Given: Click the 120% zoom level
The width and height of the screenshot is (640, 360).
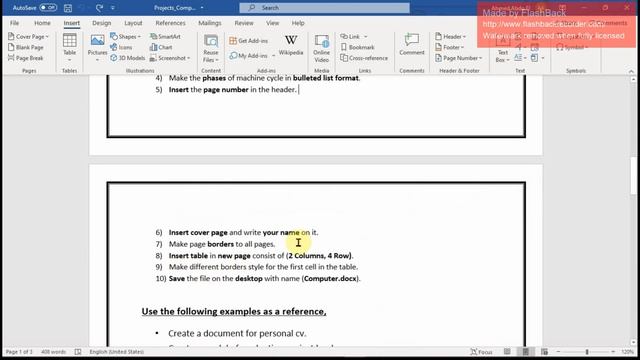Looking at the screenshot, I should tap(628, 351).
